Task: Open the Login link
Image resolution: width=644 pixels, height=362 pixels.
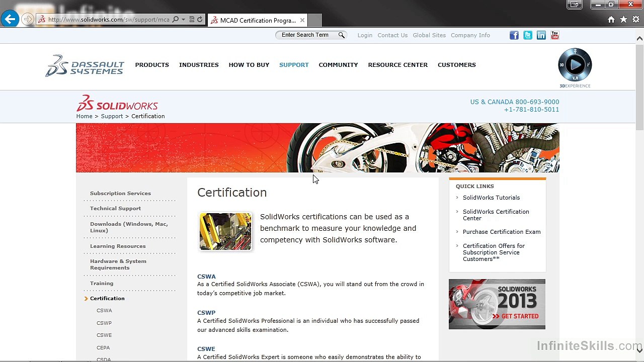Action: [365, 35]
